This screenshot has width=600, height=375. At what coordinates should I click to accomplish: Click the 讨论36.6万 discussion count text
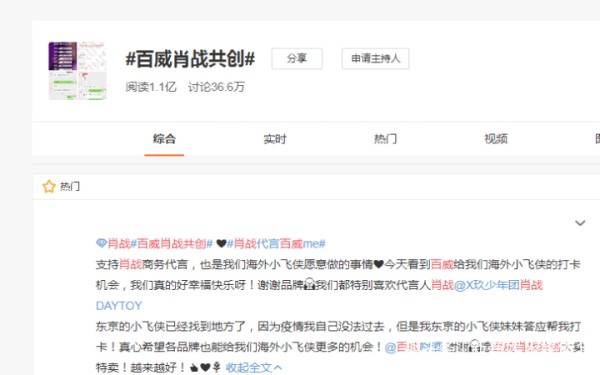point(216,87)
